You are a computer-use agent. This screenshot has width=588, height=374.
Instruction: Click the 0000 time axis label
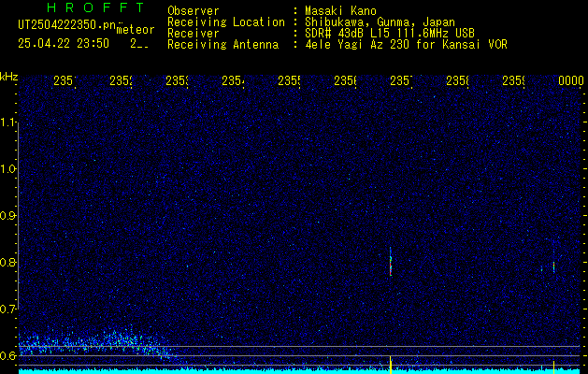point(571,80)
